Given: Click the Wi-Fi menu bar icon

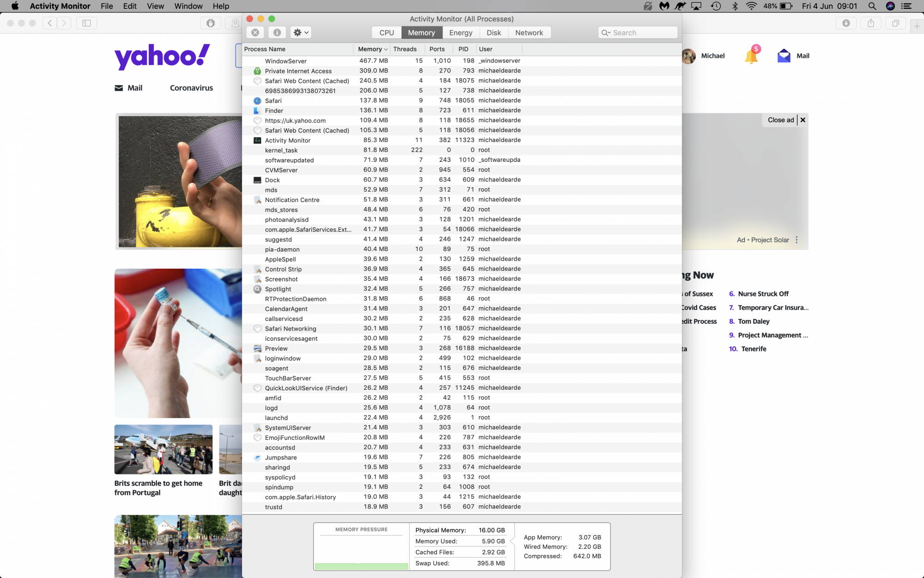Looking at the screenshot, I should click(751, 6).
